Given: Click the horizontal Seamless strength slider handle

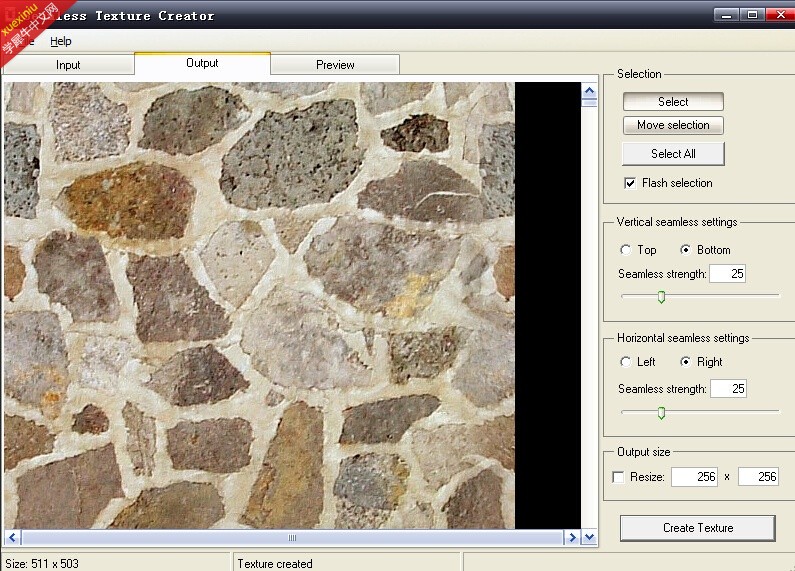Looking at the screenshot, I should 661,413.
